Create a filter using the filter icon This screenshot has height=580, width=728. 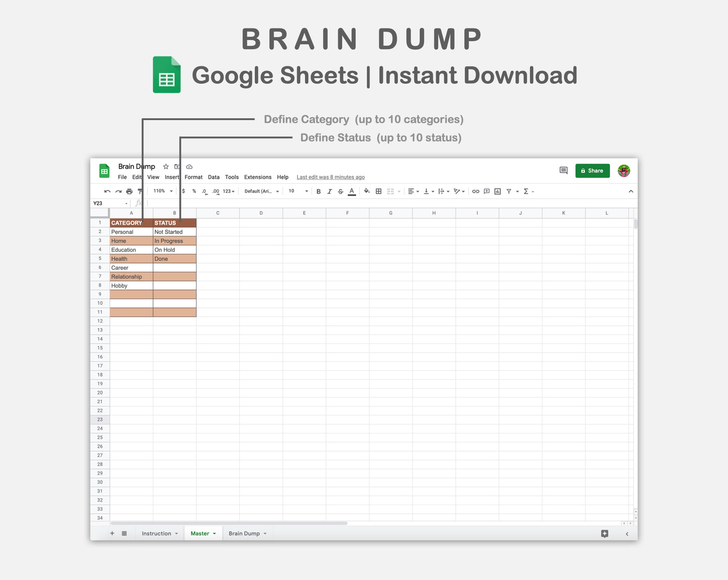pyautogui.click(x=509, y=191)
